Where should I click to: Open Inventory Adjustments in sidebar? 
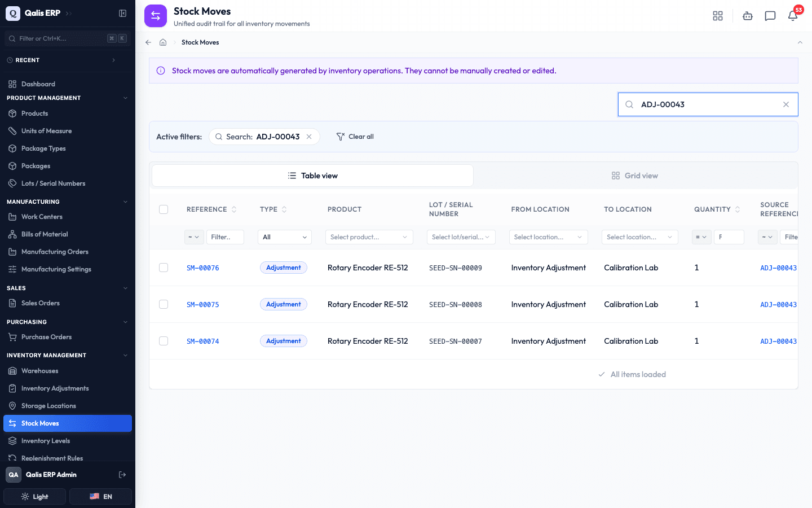tap(68, 388)
